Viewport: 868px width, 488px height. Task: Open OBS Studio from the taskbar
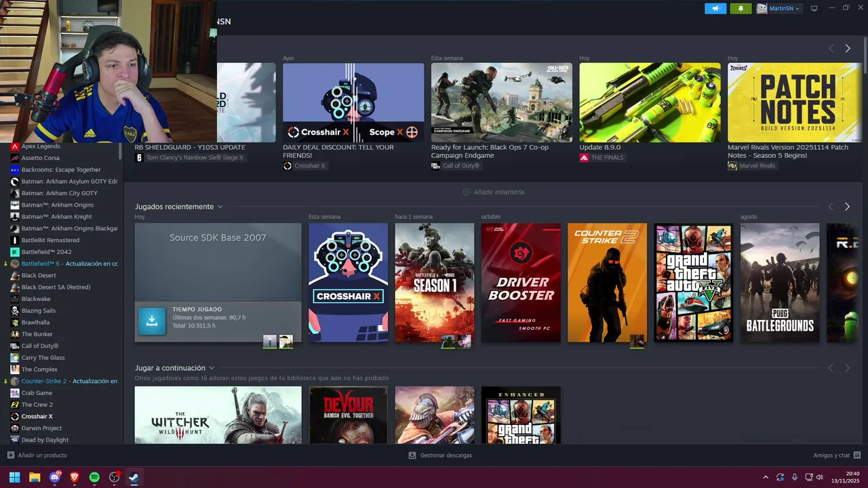pyautogui.click(x=115, y=477)
